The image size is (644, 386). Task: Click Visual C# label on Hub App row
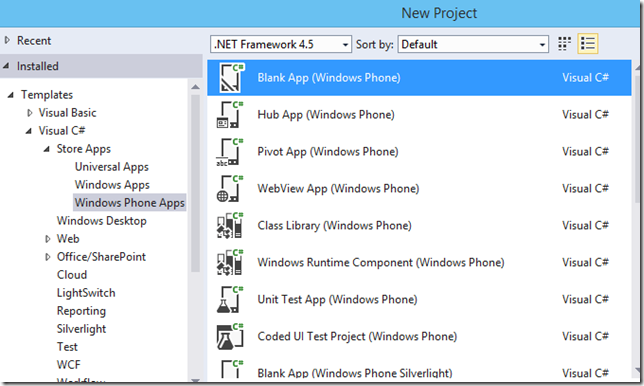585,115
